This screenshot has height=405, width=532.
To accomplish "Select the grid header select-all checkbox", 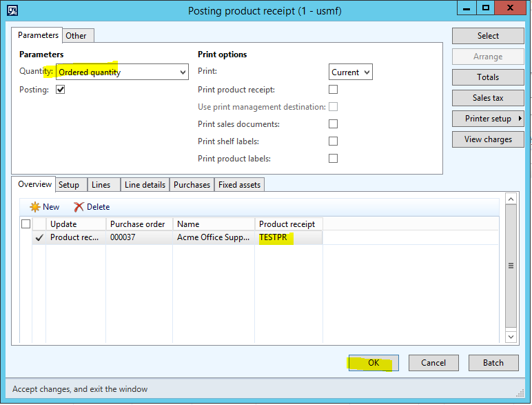I will point(26,224).
